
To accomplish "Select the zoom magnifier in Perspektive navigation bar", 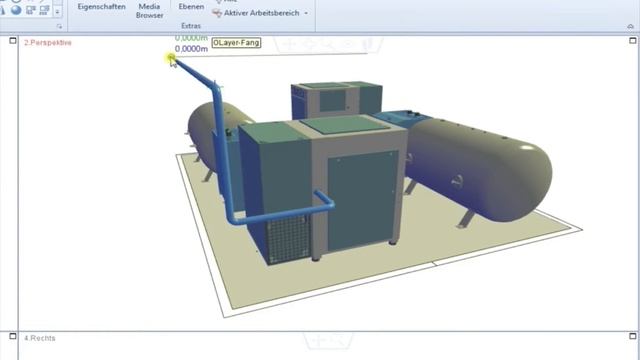I will (329, 44).
